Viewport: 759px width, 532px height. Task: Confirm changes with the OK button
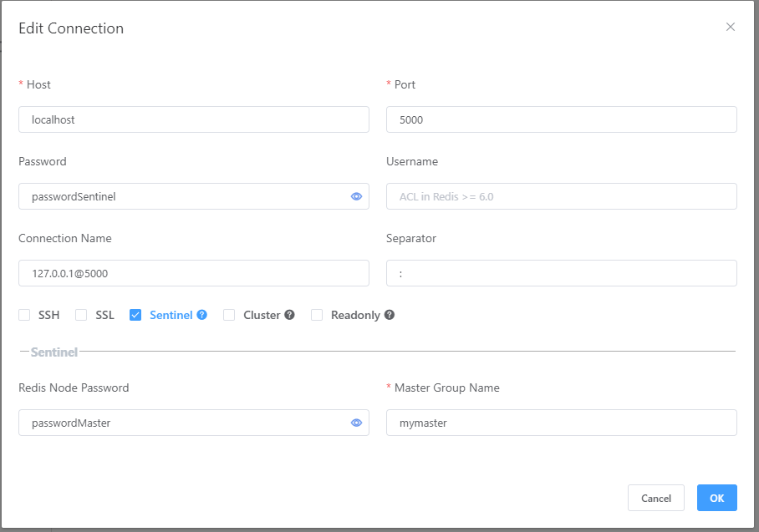click(716, 498)
